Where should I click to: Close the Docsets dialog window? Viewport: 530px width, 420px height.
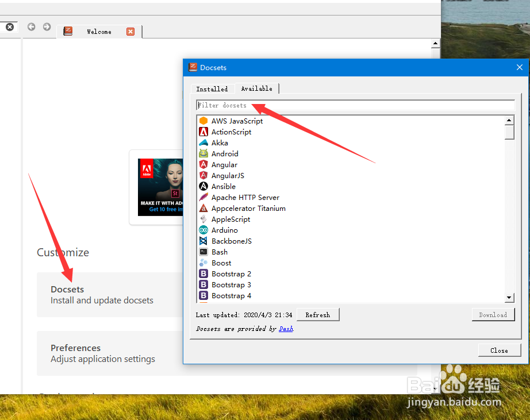tap(520, 67)
